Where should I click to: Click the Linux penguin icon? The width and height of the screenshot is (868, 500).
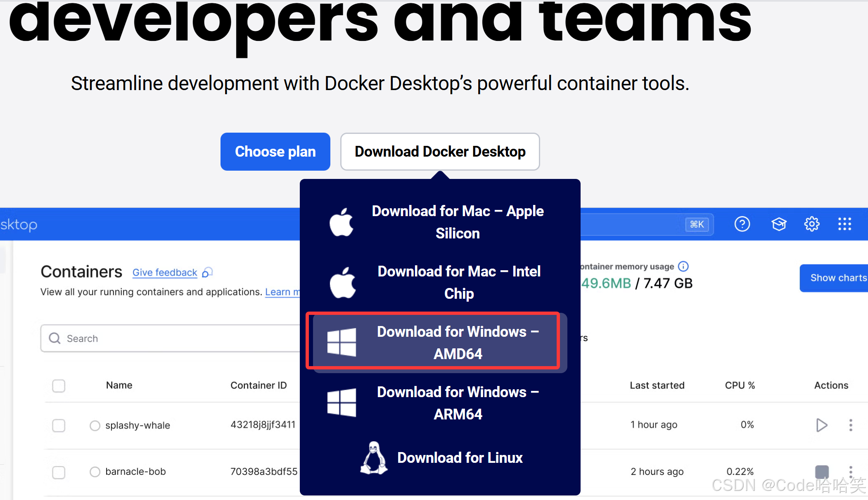tap(374, 458)
